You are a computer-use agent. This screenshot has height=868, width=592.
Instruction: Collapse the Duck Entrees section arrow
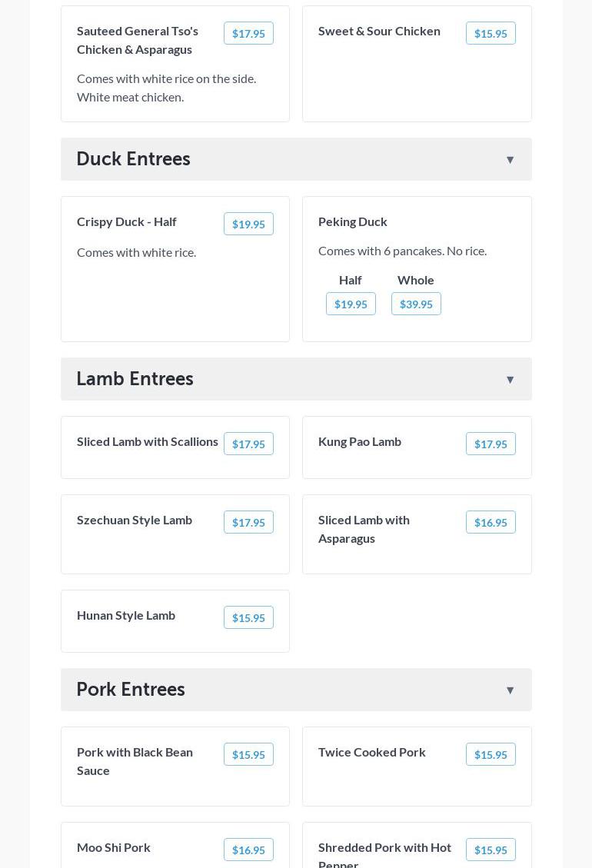click(510, 160)
